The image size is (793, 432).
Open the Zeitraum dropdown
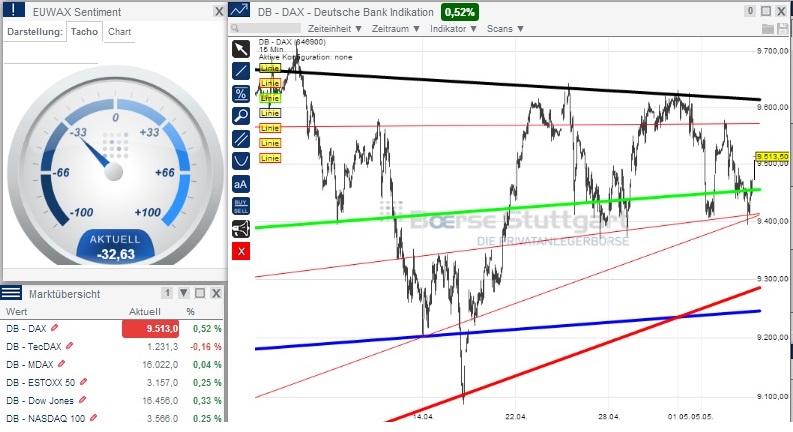coord(396,29)
